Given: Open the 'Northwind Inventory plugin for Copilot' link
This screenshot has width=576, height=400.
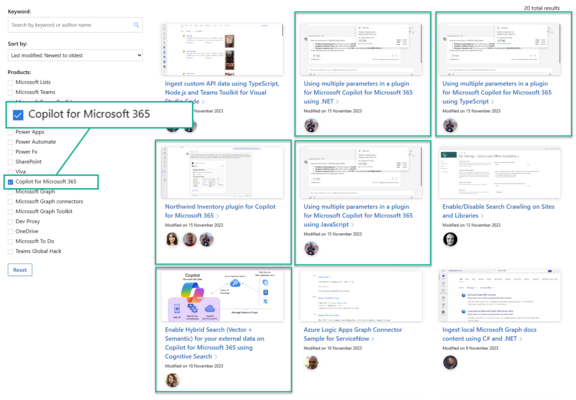Looking at the screenshot, I should 220,211.
